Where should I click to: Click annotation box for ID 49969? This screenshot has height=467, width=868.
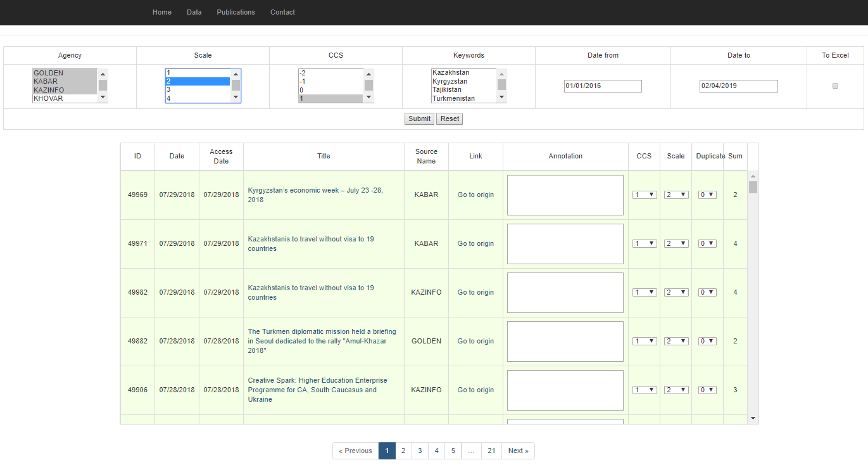point(565,195)
